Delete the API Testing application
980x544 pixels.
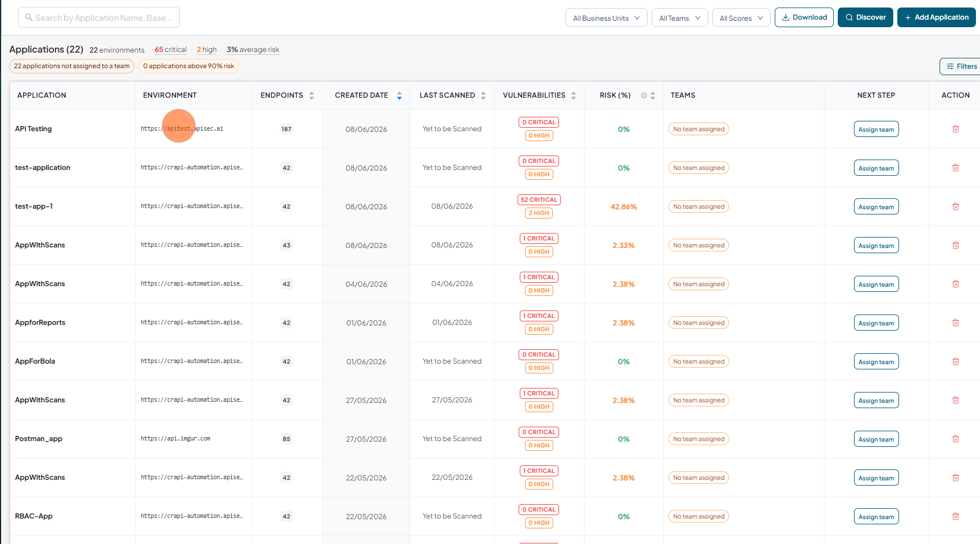955,129
